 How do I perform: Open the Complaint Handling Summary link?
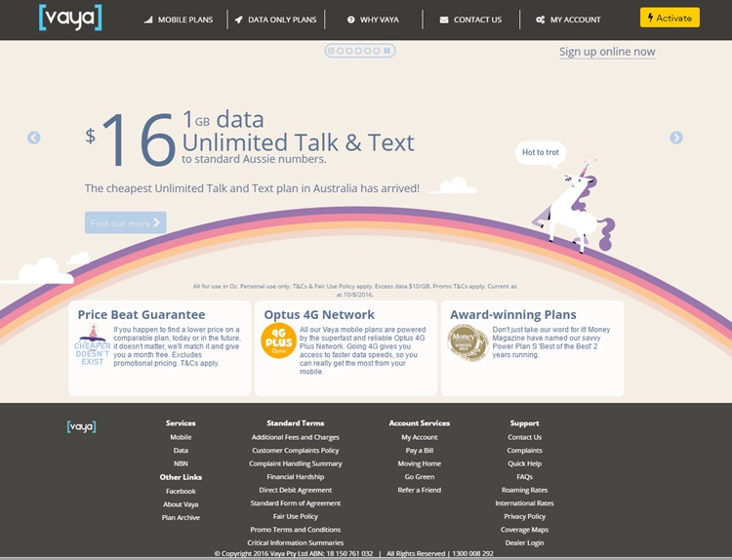pyautogui.click(x=296, y=463)
